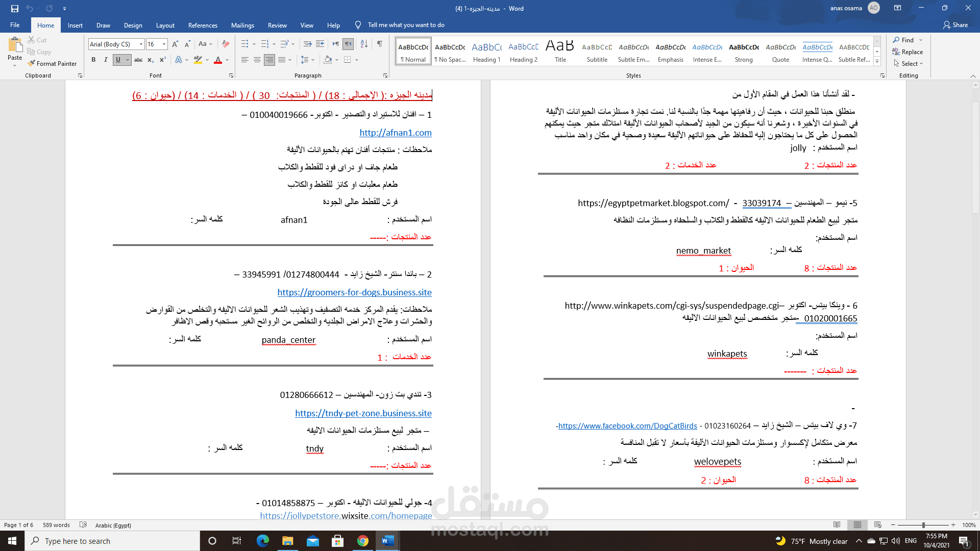The height and width of the screenshot is (551, 980).
Task: Switch to the Layout tab
Action: coord(165,25)
